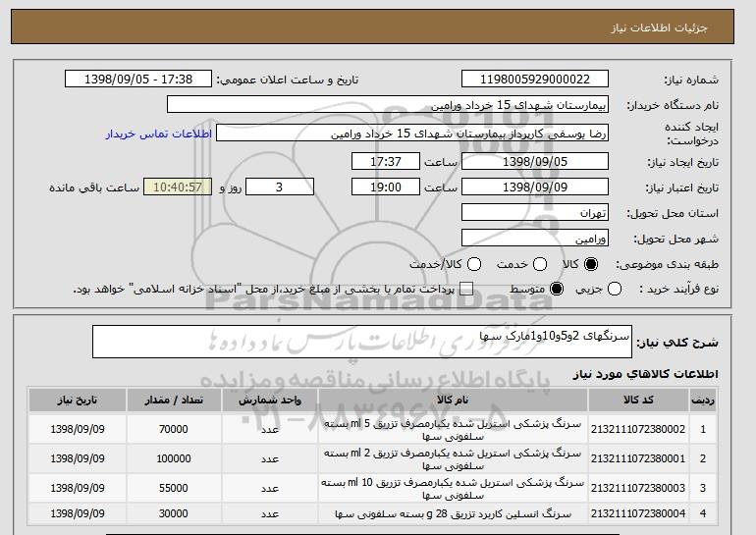Click the 5 ml syringe product name

click(x=453, y=430)
